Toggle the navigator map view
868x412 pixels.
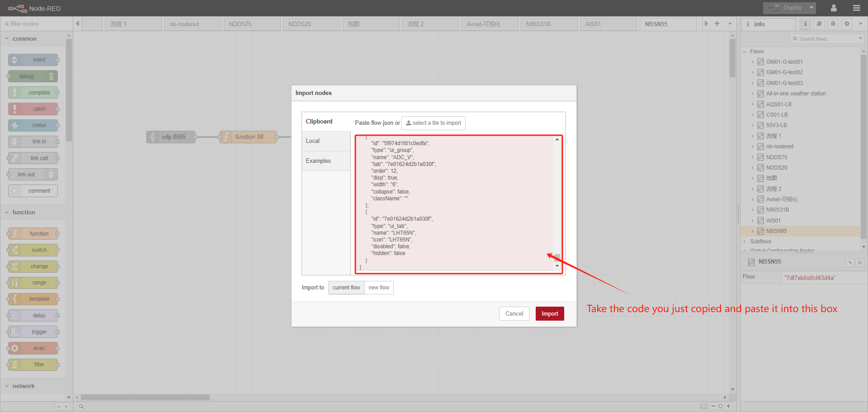(x=704, y=406)
